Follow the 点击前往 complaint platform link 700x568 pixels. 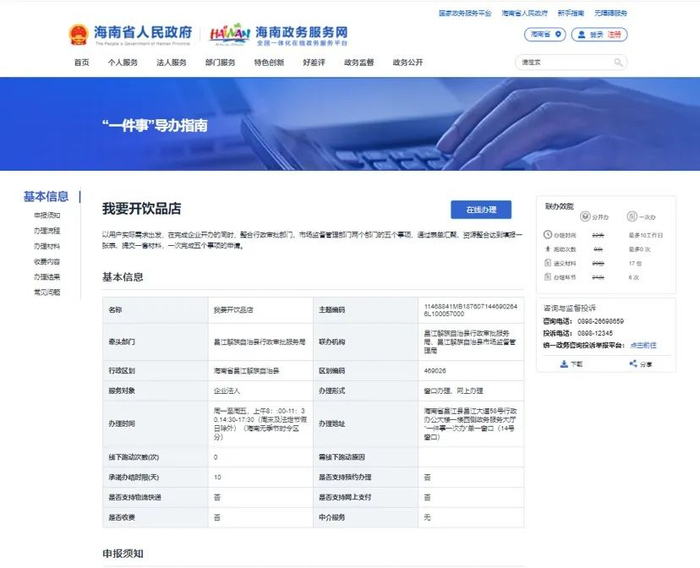point(643,345)
